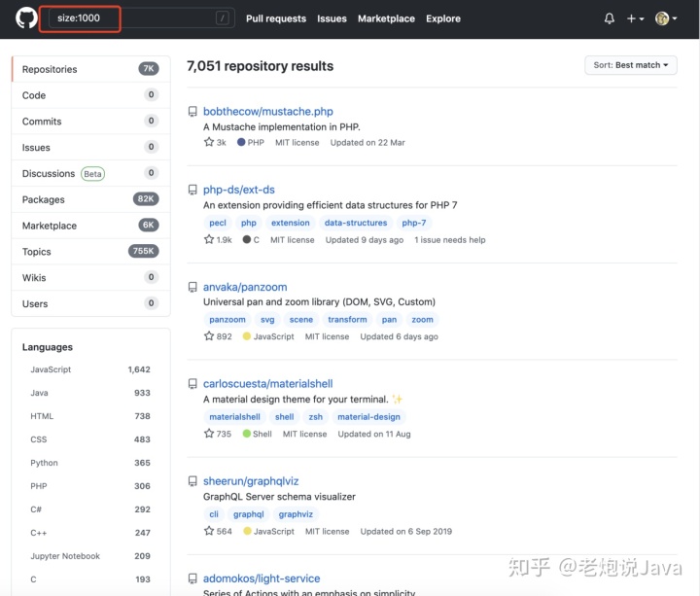Open the sheerun/graphqlviz repository
The image size is (700, 596).
click(x=251, y=481)
